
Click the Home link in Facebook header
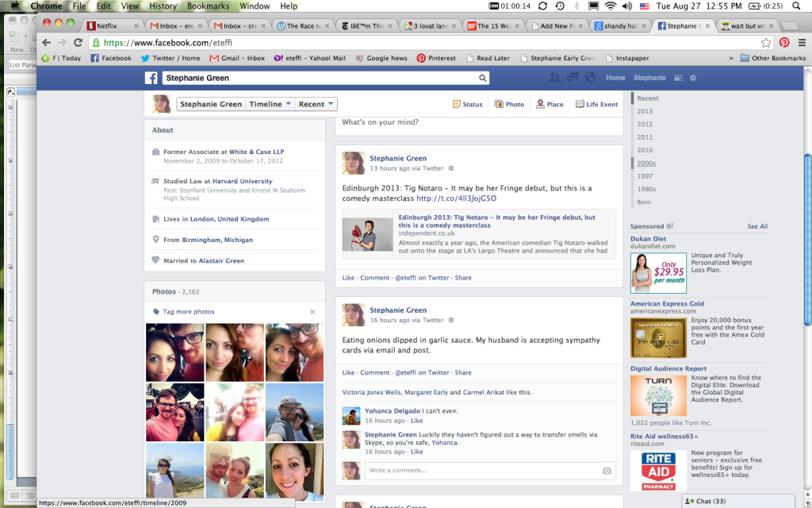(x=615, y=78)
